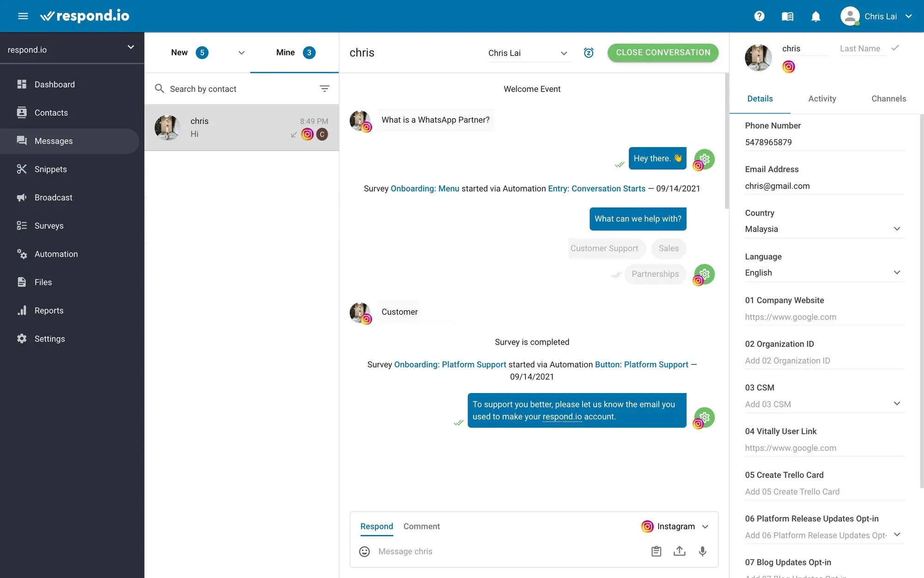Screen dimensions: 924x578
Task: Click the Partnerships quick reply
Action: [655, 274]
